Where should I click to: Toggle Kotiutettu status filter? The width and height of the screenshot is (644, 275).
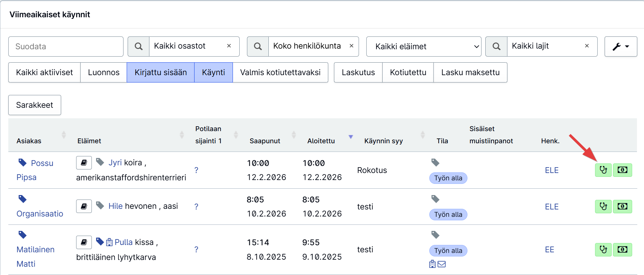click(x=408, y=72)
